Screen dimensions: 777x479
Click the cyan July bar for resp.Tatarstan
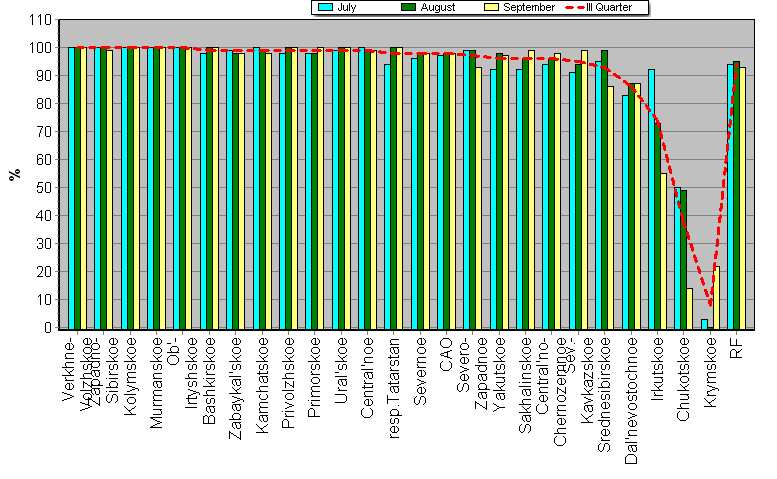pos(388,197)
